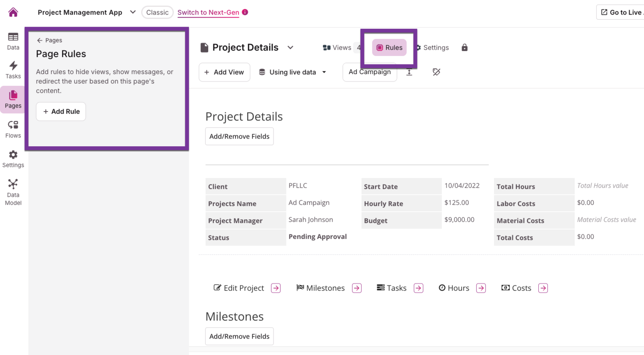Click the info icon next to Next-Gen link
The image size is (644, 355).
[245, 12]
